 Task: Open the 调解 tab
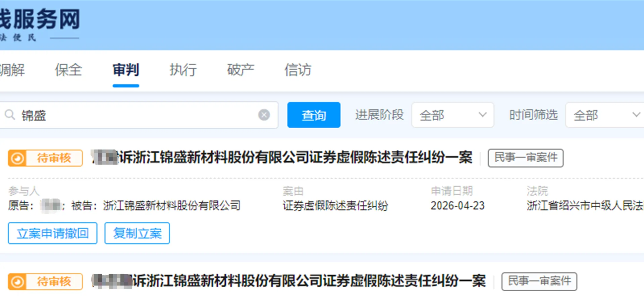tap(12, 70)
